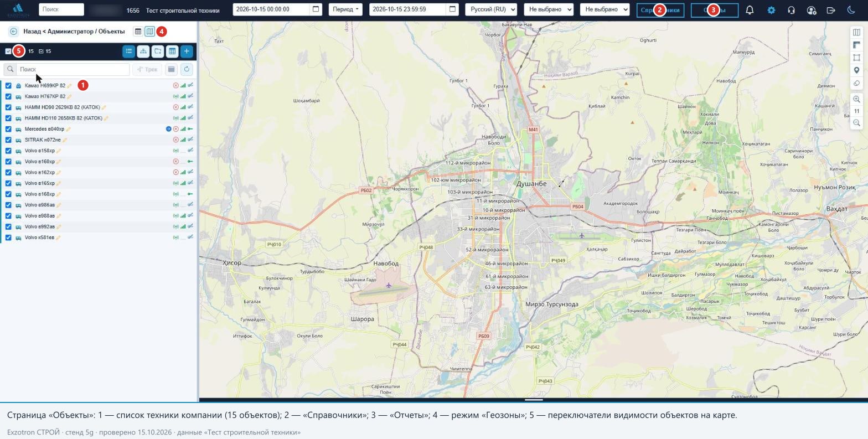The width and height of the screenshot is (868, 439).
Task: Open notifications bell
Action: click(x=750, y=10)
